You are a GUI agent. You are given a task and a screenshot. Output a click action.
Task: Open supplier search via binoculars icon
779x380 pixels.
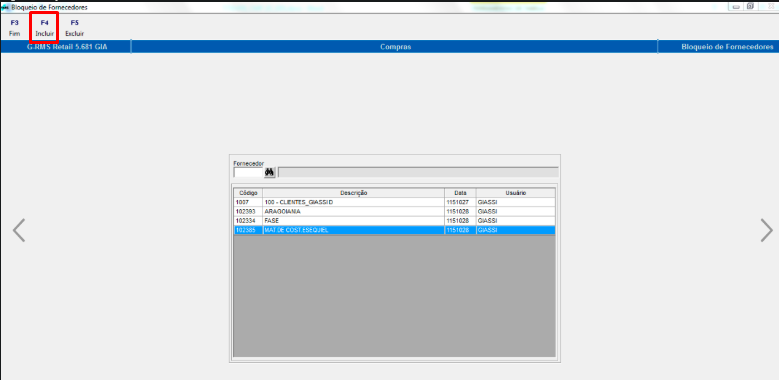point(270,172)
